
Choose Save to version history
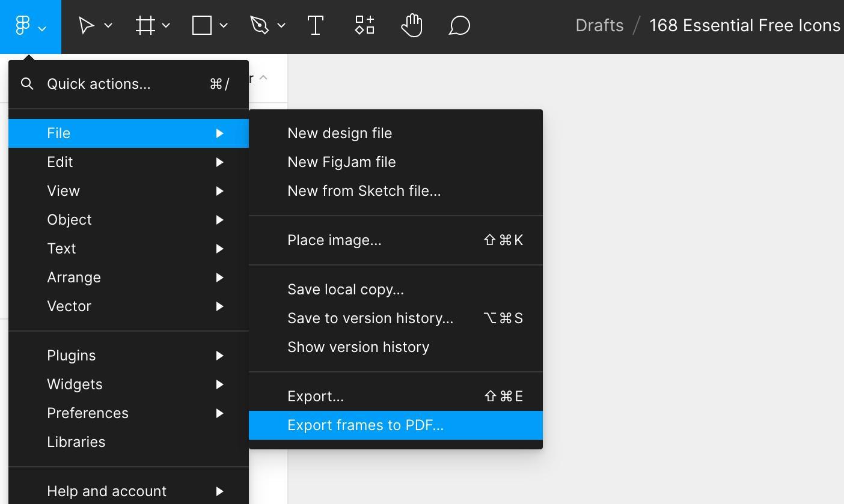396,318
